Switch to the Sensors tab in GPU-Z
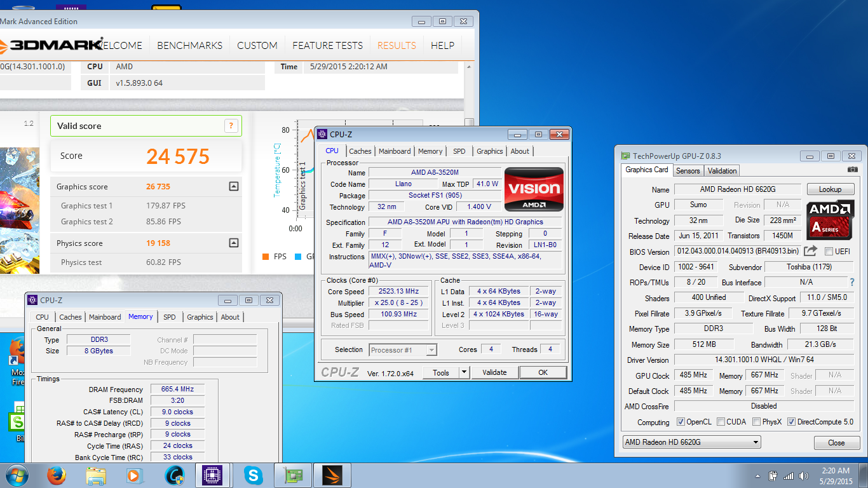The width and height of the screenshot is (868, 488). pyautogui.click(x=688, y=170)
